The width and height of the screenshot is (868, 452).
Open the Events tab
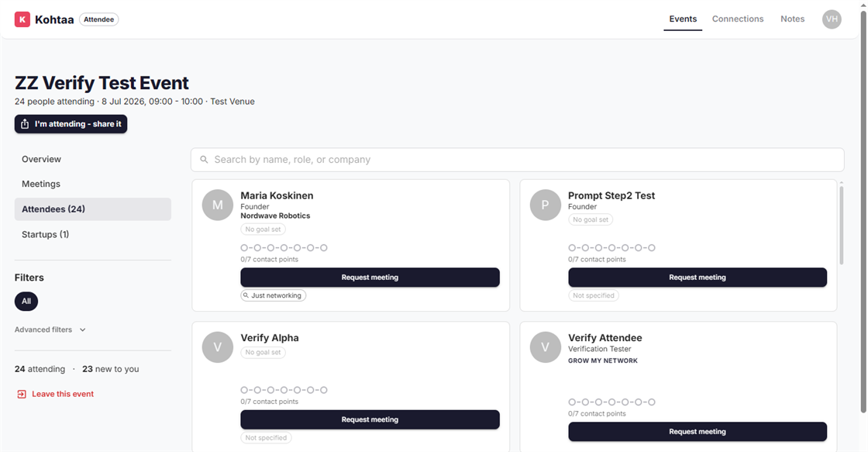point(683,19)
